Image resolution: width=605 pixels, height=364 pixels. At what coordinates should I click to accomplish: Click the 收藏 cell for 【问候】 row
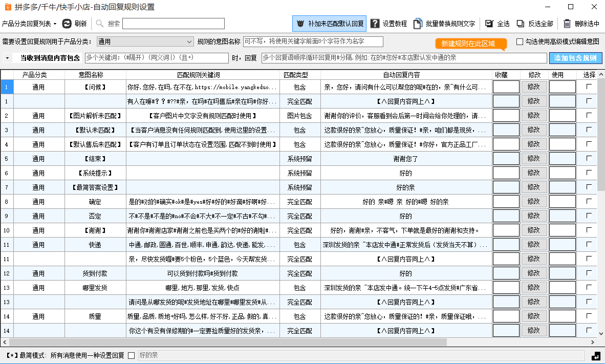[x=506, y=87]
